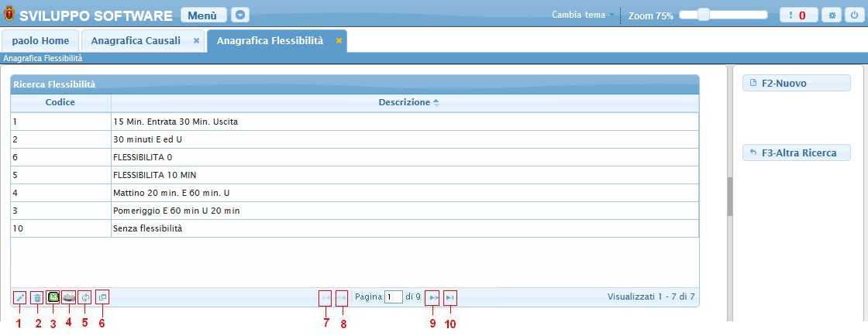Go to the next page of results
The height and width of the screenshot is (336, 868).
tap(433, 297)
